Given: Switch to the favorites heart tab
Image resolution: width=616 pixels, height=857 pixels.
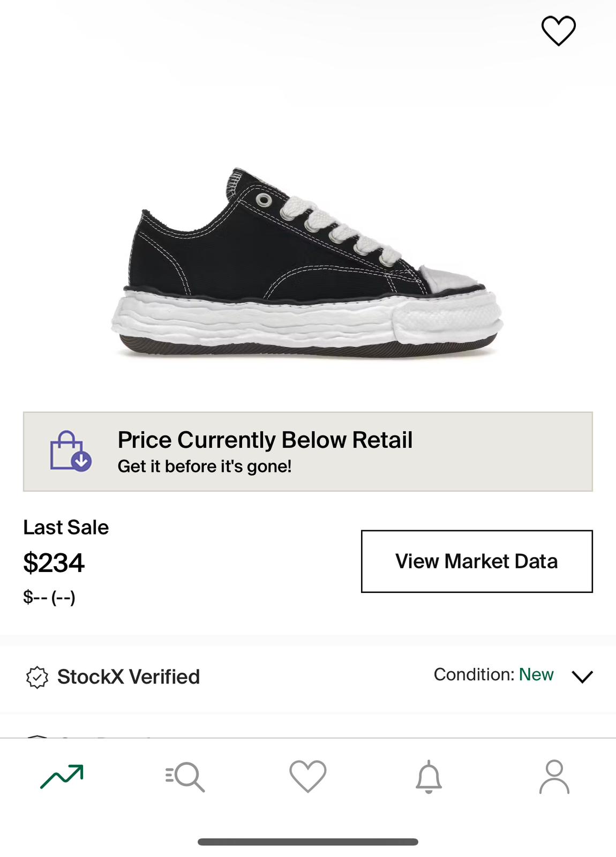Looking at the screenshot, I should 308,777.
